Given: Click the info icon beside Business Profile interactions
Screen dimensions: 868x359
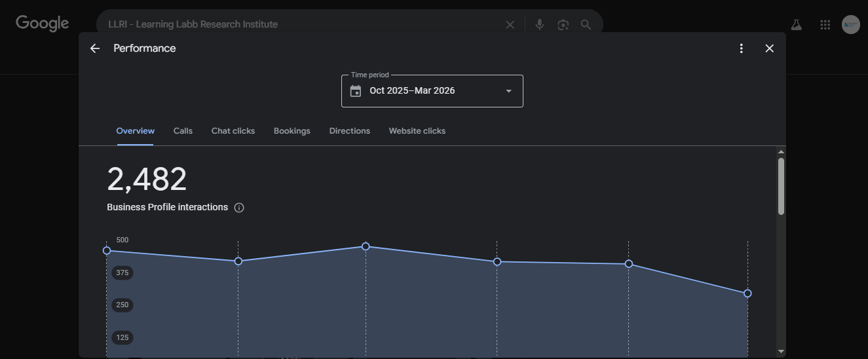Looking at the screenshot, I should [x=239, y=208].
